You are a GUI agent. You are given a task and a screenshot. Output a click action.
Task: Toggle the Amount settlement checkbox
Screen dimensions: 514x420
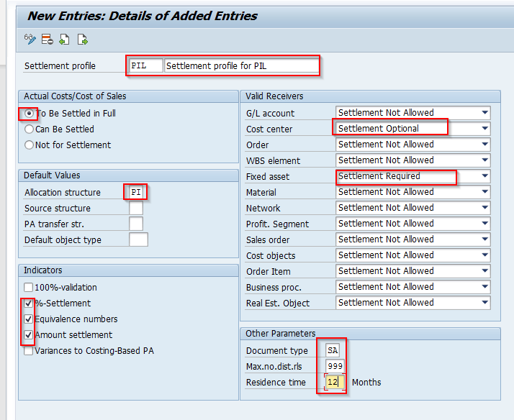click(29, 335)
